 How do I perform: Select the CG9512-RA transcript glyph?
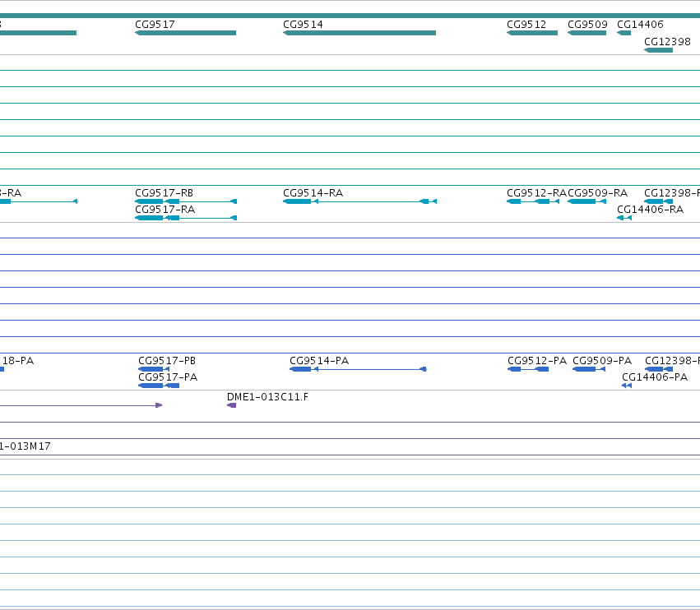point(533,201)
